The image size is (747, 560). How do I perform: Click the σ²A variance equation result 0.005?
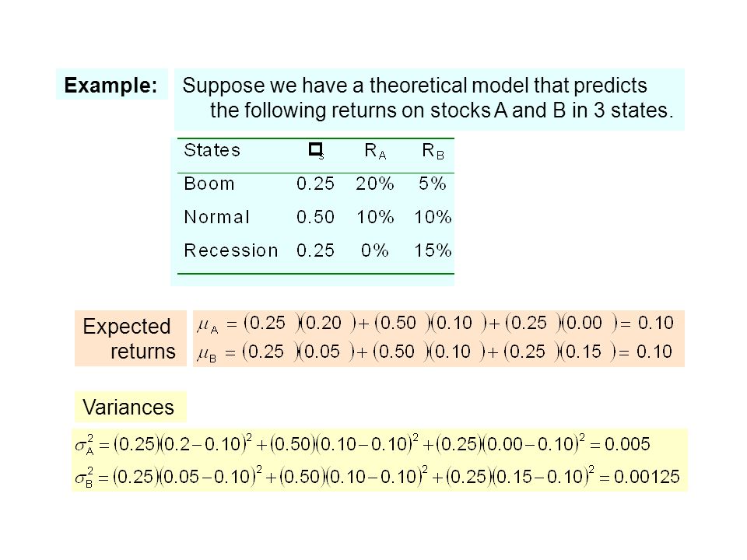pos(627,444)
